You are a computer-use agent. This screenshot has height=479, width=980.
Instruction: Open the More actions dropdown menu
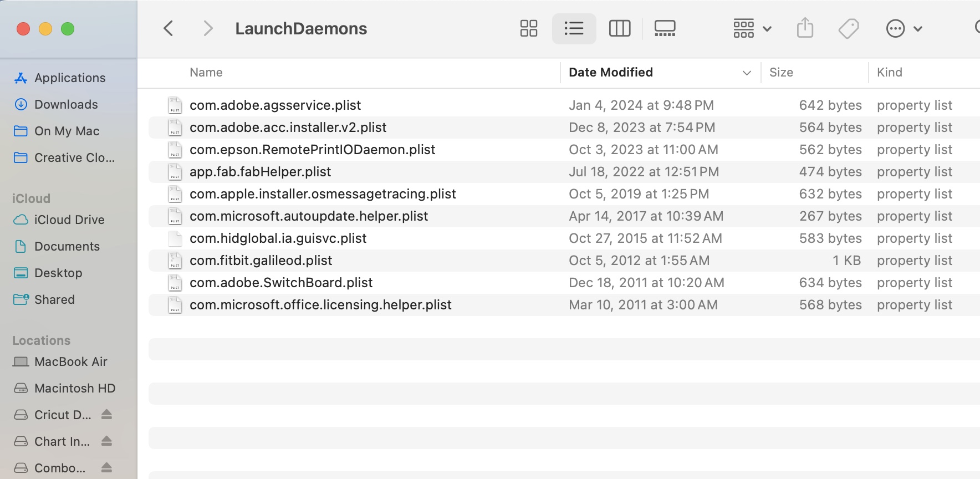904,28
